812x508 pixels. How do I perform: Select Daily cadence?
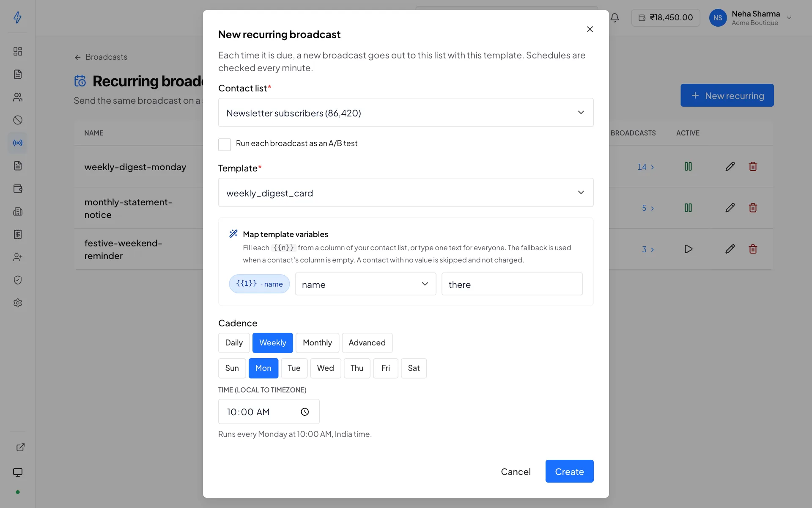point(234,343)
